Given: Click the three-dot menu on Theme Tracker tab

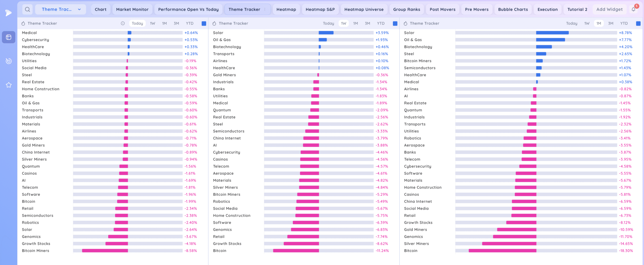Looking at the screenshot, I should click(x=265, y=10).
